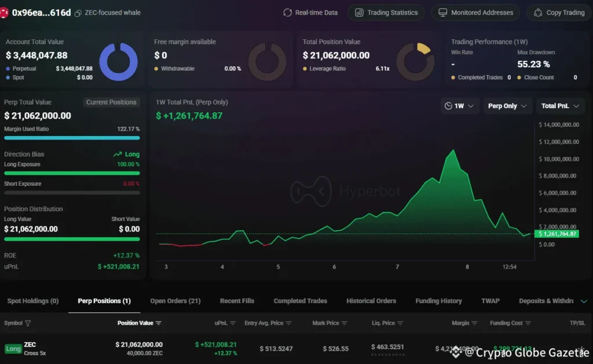Expand the Perp Only filter dropdown
This screenshot has height=364, width=593.
coord(508,106)
